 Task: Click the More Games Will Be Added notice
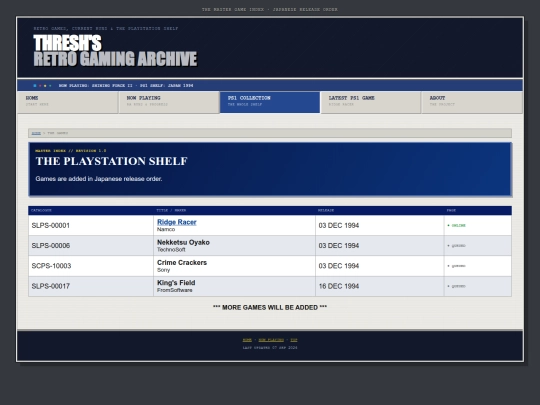[x=270, y=307]
